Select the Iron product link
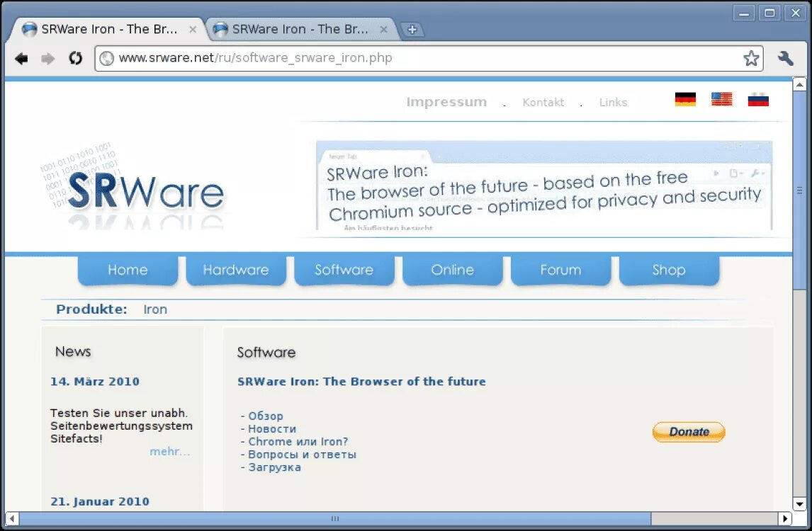Image resolution: width=812 pixels, height=531 pixels. pyautogui.click(x=155, y=309)
